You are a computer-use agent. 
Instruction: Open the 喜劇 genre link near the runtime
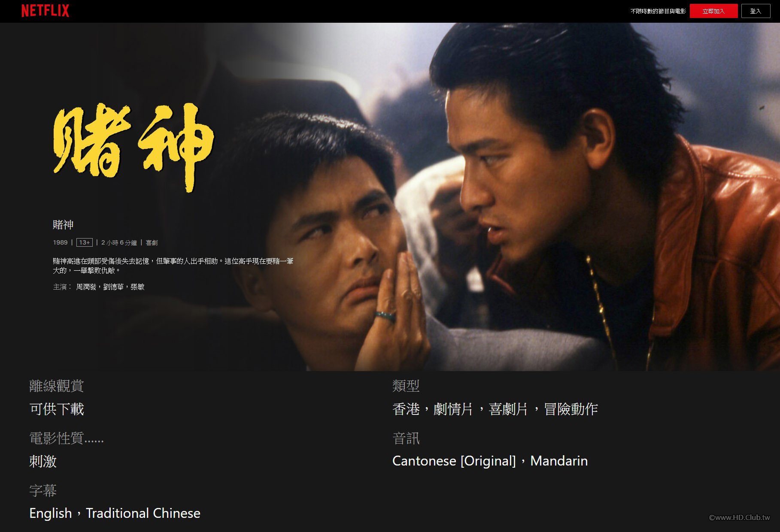pyautogui.click(x=152, y=243)
